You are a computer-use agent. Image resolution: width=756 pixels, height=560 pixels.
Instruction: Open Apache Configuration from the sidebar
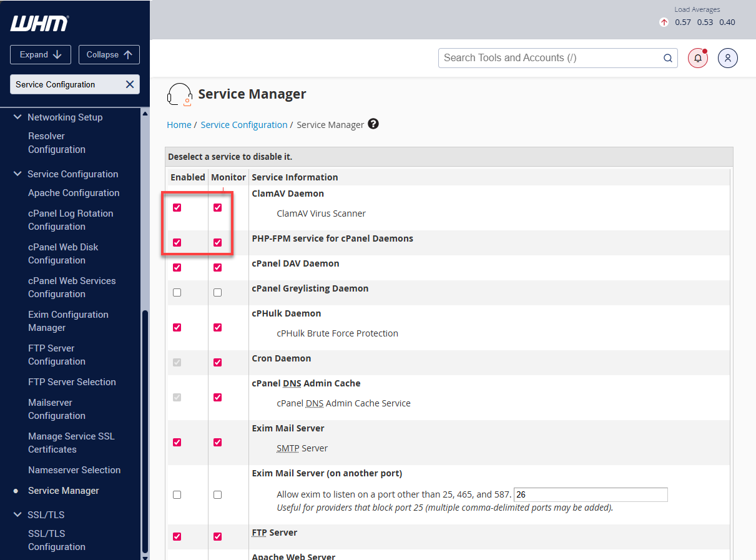coord(74,193)
